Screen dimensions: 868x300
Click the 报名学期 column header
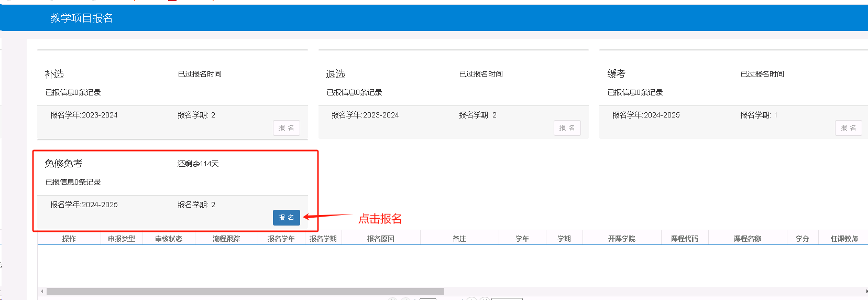coord(323,239)
